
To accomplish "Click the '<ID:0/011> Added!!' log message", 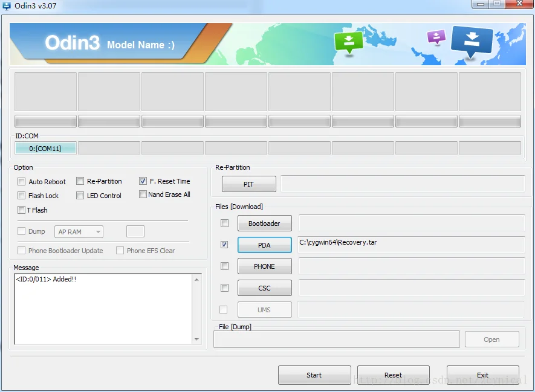I will (46, 279).
